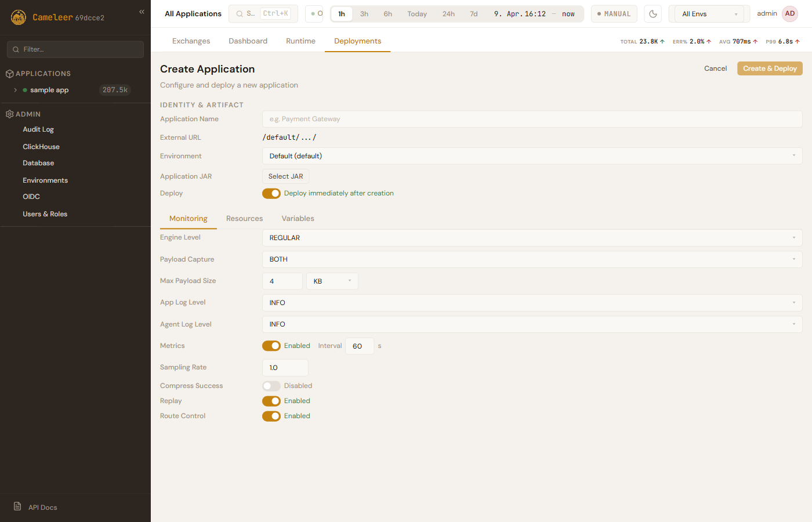812x522 pixels.
Task: Toggle dark mode moon icon
Action: click(x=652, y=14)
